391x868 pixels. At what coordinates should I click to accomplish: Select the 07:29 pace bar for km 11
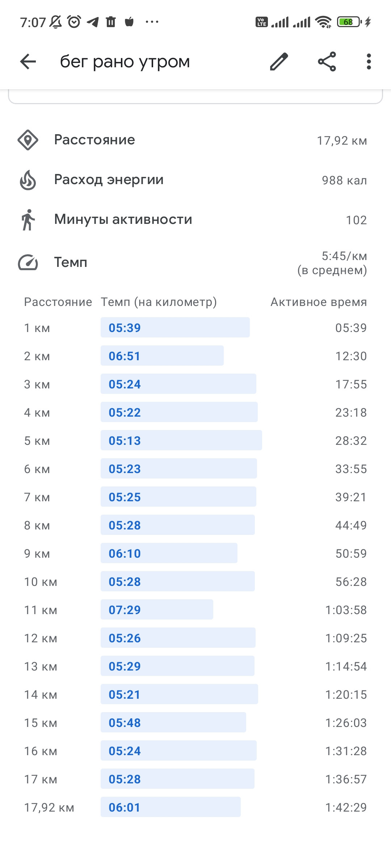[157, 609]
